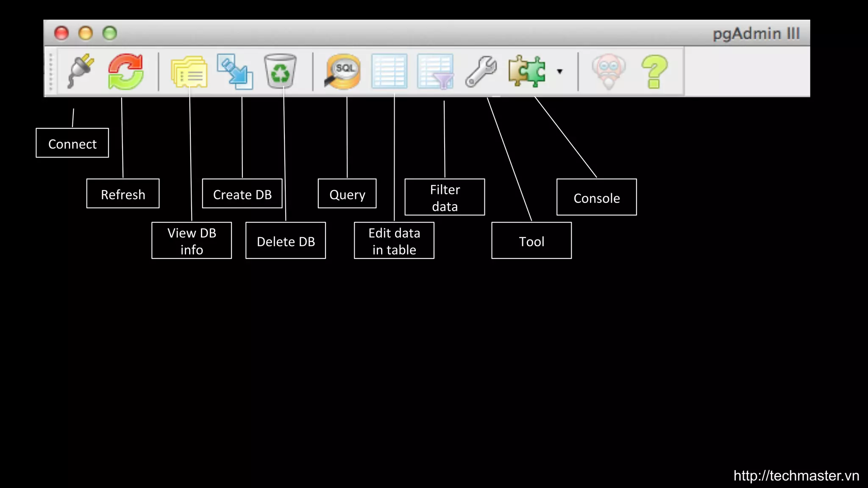Screen dimensions: 868x488
Task: Click the yellow question mark help icon
Action: 654,72
